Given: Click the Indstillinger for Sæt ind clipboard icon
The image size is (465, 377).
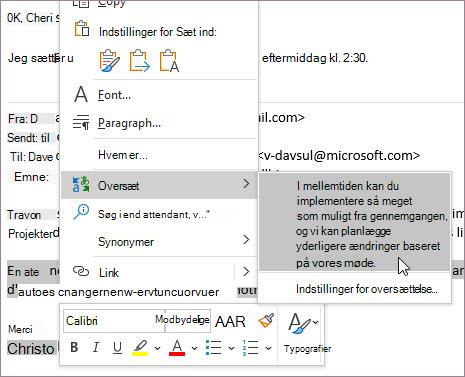Looking at the screenshot, I should 82,29.
